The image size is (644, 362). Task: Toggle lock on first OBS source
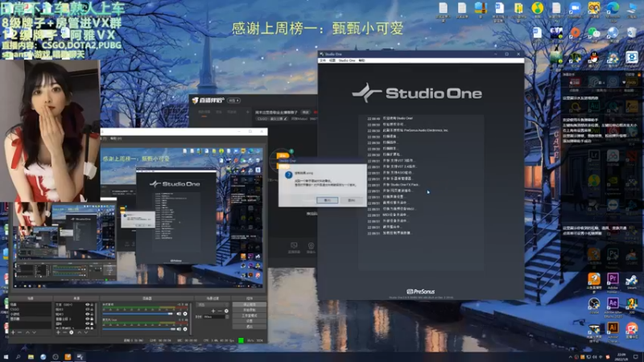point(92,305)
